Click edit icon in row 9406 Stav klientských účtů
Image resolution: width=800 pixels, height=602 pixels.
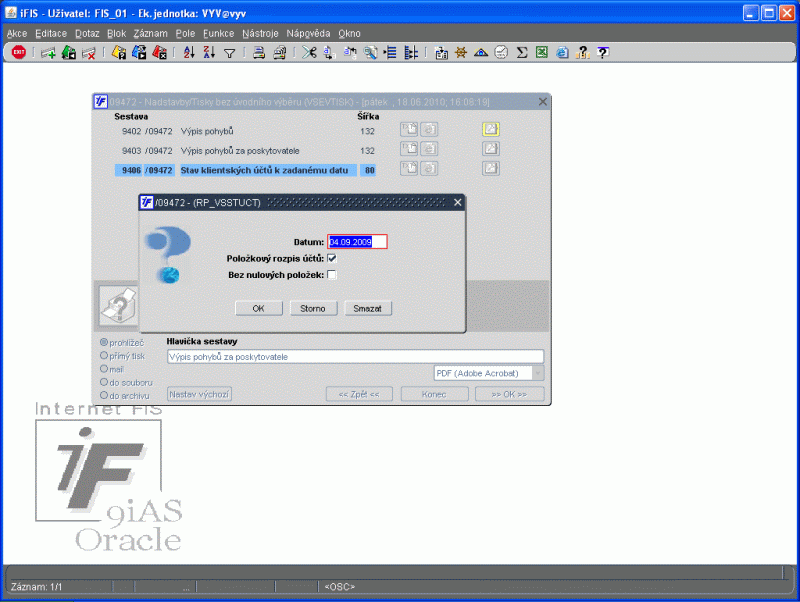coord(491,168)
